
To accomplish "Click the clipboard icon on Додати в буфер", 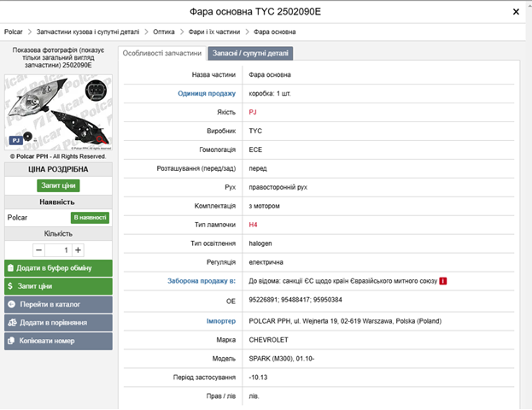I will (x=10, y=268).
